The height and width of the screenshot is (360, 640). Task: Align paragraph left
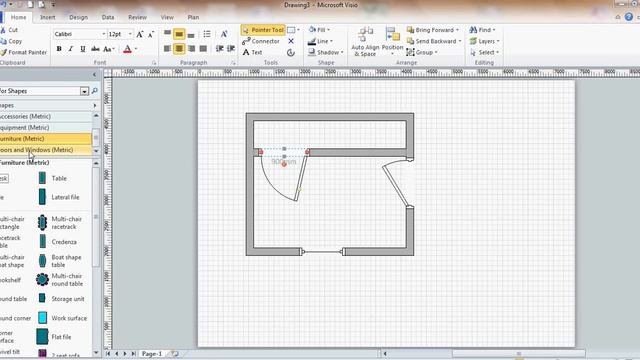click(167, 49)
